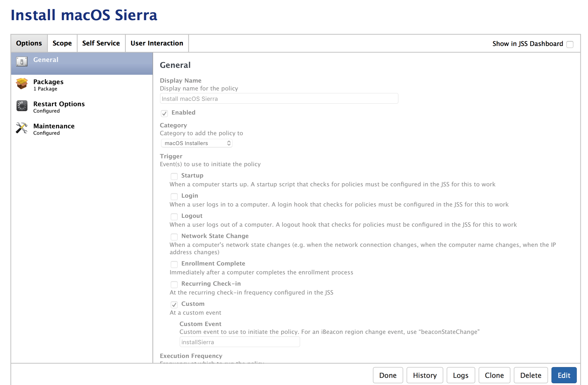Screen dimensions: 588x385
Task: Enable the Startup trigger checkbox
Action: pos(174,176)
